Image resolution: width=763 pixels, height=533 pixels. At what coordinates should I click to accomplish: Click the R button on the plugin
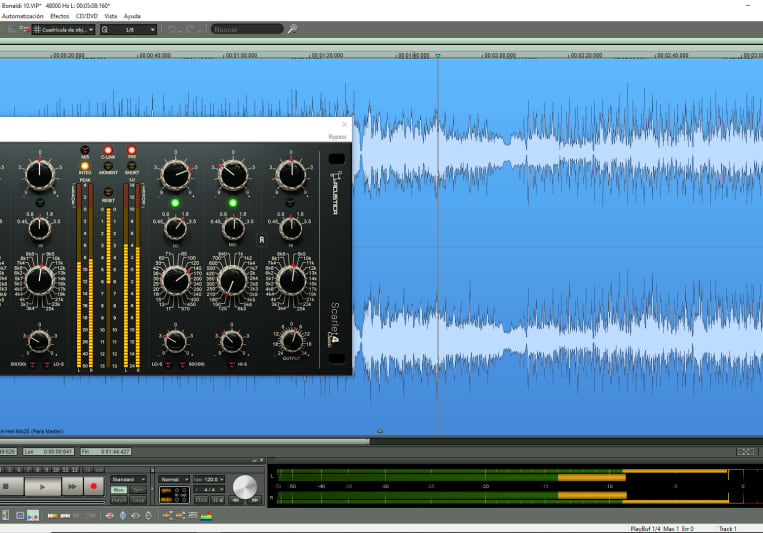[x=262, y=239]
